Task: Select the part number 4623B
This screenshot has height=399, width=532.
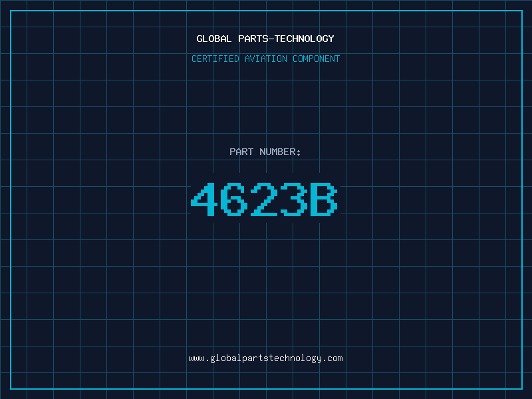Action: click(264, 199)
